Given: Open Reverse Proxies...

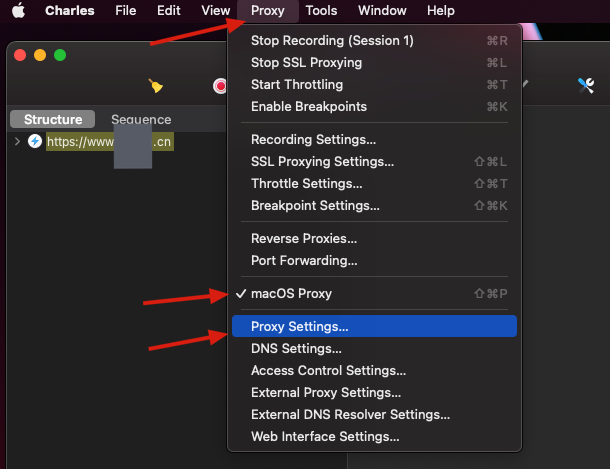Looking at the screenshot, I should click(x=374, y=238).
